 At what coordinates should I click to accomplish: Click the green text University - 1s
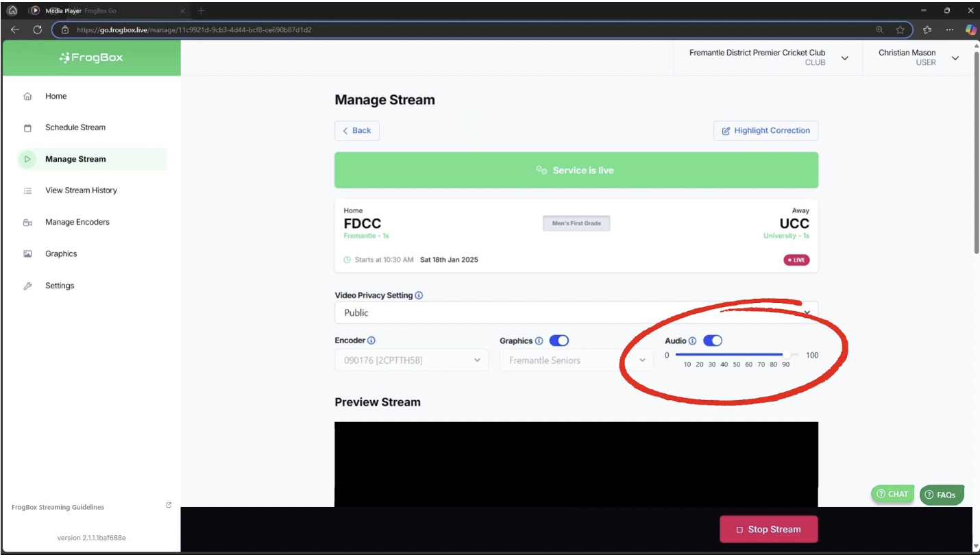click(x=787, y=236)
